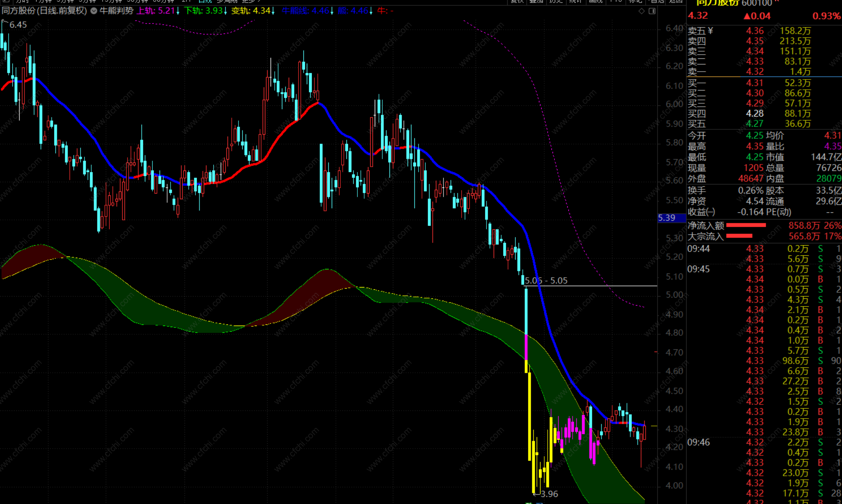Click the red up-triangle beside 0.04

point(747,16)
